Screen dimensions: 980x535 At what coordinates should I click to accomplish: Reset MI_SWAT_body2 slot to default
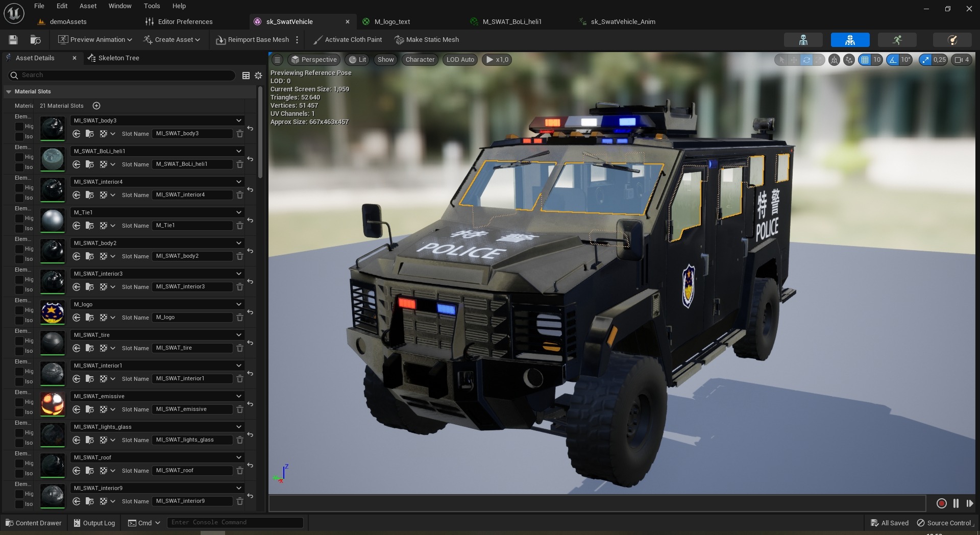(250, 251)
